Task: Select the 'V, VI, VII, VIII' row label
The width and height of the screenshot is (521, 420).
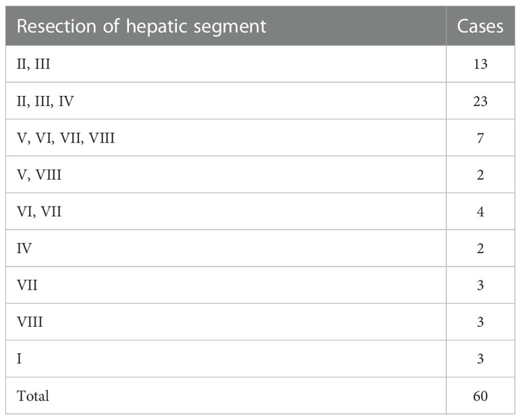Action: pyautogui.click(x=65, y=138)
